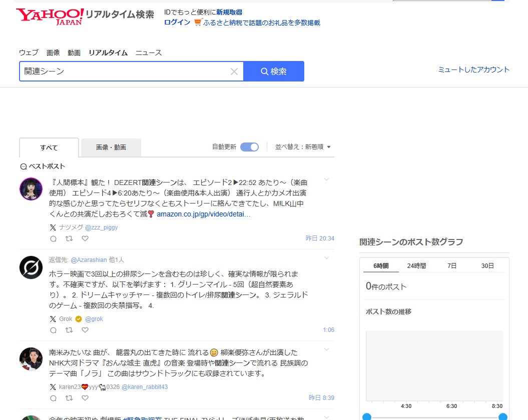The height and width of the screenshot is (420, 528).
Task: Like ナツメグ's DEZERT post
Action: [x=85, y=238]
